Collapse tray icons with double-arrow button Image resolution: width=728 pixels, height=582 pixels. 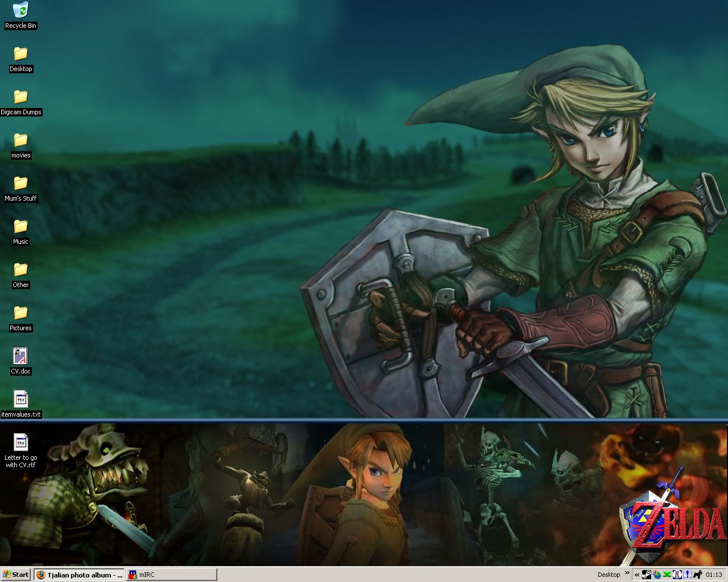tap(637, 575)
